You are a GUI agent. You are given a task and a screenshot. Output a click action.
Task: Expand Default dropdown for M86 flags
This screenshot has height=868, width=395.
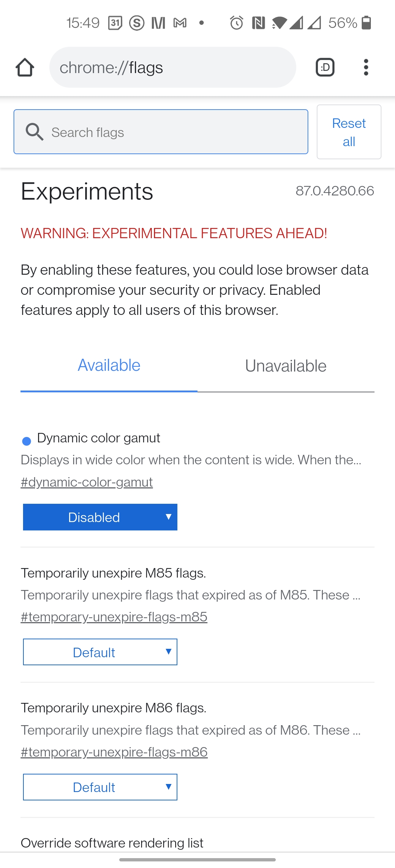[x=100, y=787]
